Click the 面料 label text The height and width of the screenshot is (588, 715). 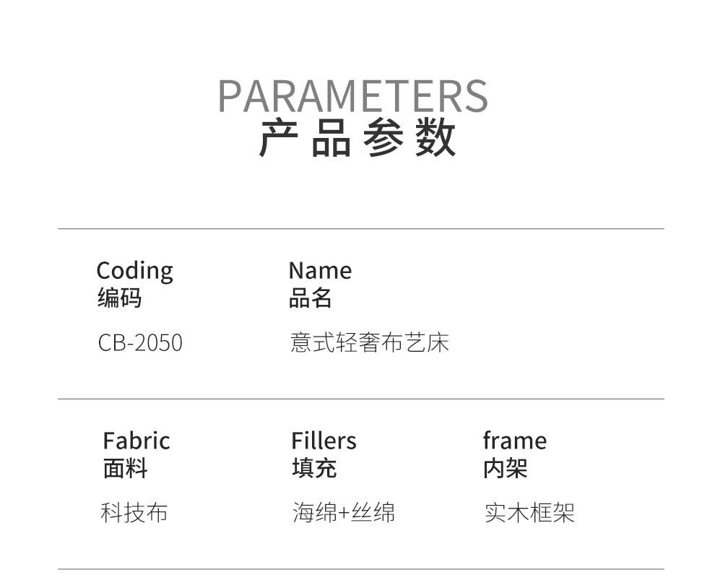coord(125,468)
